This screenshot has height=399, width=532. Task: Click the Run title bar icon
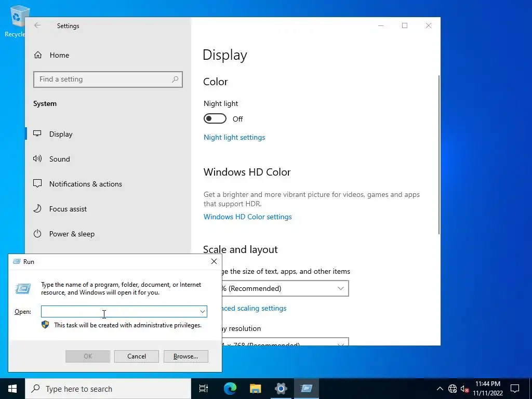pos(16,261)
